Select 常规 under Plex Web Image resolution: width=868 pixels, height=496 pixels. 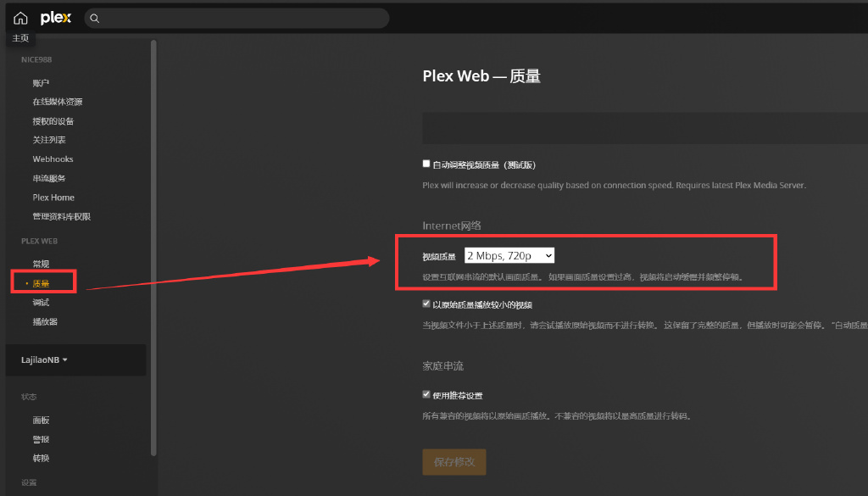coord(41,264)
